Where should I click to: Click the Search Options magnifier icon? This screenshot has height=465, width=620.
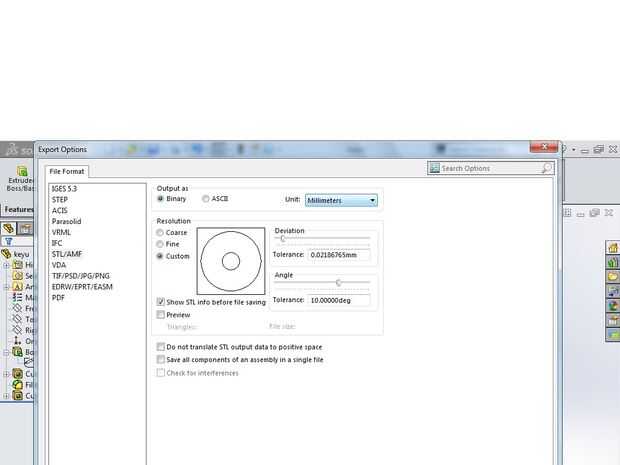(546, 168)
